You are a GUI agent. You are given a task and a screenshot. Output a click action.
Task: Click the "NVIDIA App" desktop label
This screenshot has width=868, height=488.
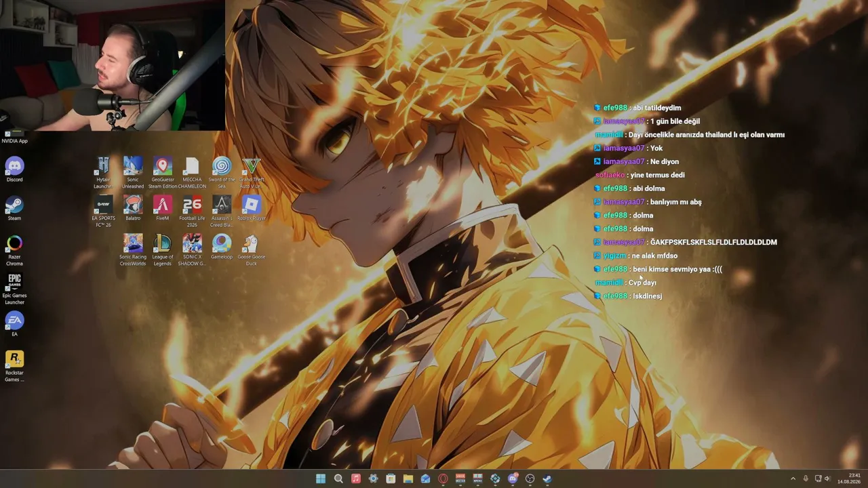14,141
